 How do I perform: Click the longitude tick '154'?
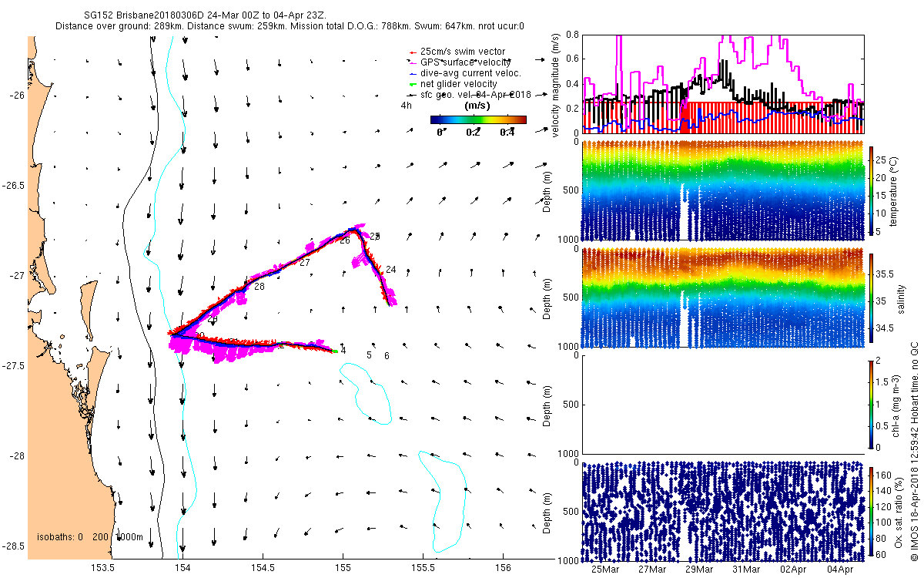(x=182, y=566)
